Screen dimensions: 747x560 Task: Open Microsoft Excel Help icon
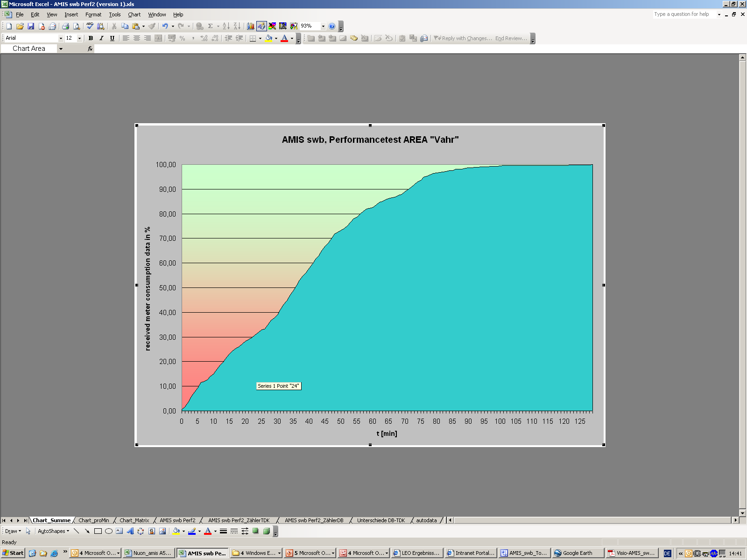tap(332, 26)
